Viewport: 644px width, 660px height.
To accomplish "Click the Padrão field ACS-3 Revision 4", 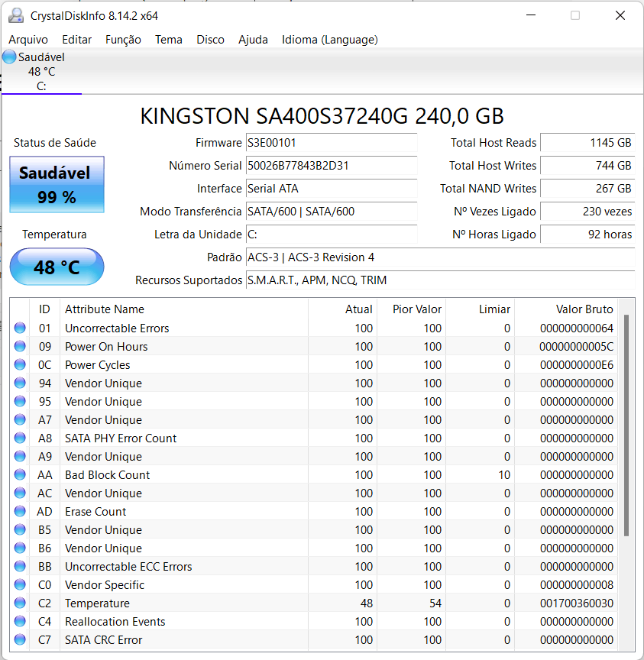I will pyautogui.click(x=440, y=257).
